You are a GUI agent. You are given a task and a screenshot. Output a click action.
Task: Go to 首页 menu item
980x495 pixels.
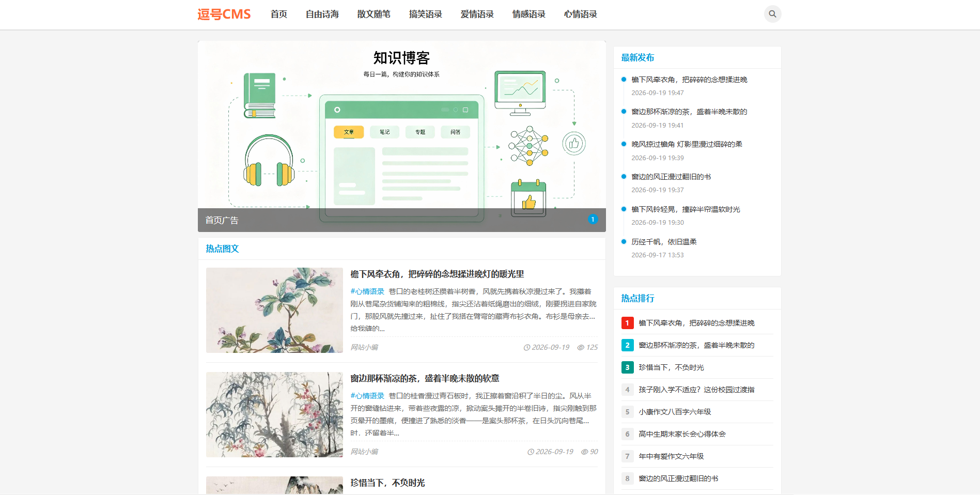(279, 14)
